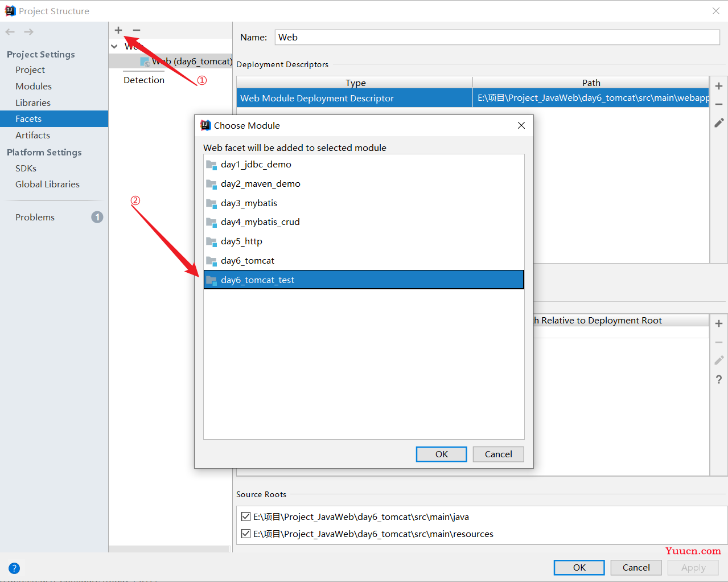Toggle src\main\resources source root checkbox
Viewport: 728px width, 582px height.
246,534
